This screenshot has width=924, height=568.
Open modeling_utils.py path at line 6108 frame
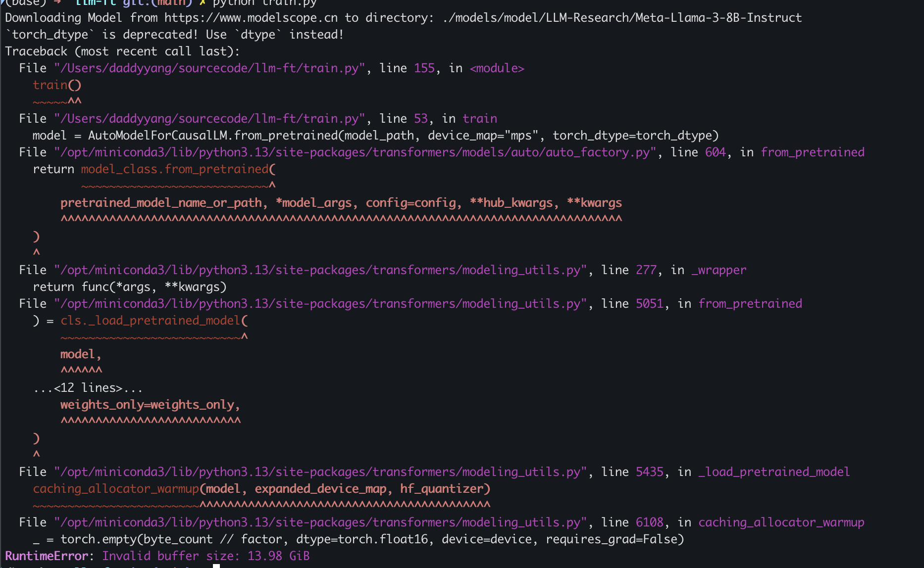coord(320,522)
